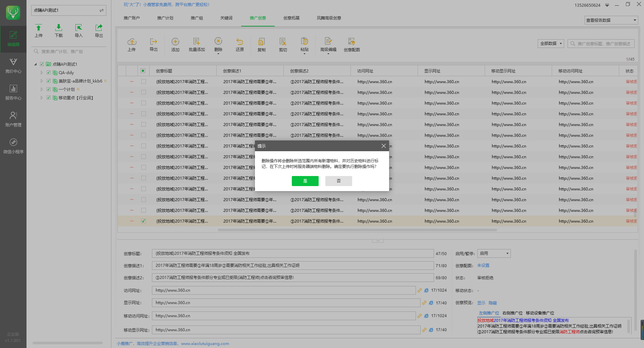Open the www.xiaolutuiguang.com footer link
Screen dimensions: 644x348
[x=205, y=344]
